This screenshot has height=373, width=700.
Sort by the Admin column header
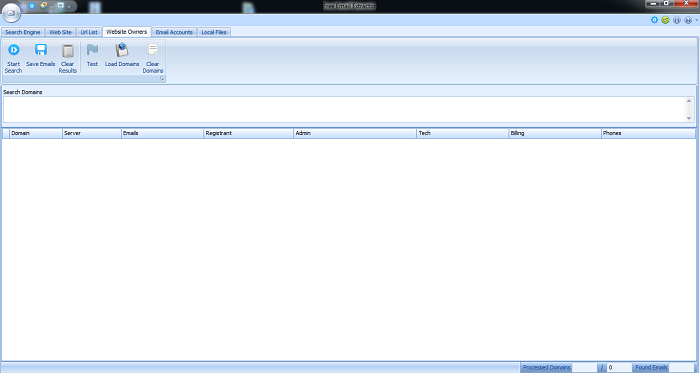click(355, 133)
